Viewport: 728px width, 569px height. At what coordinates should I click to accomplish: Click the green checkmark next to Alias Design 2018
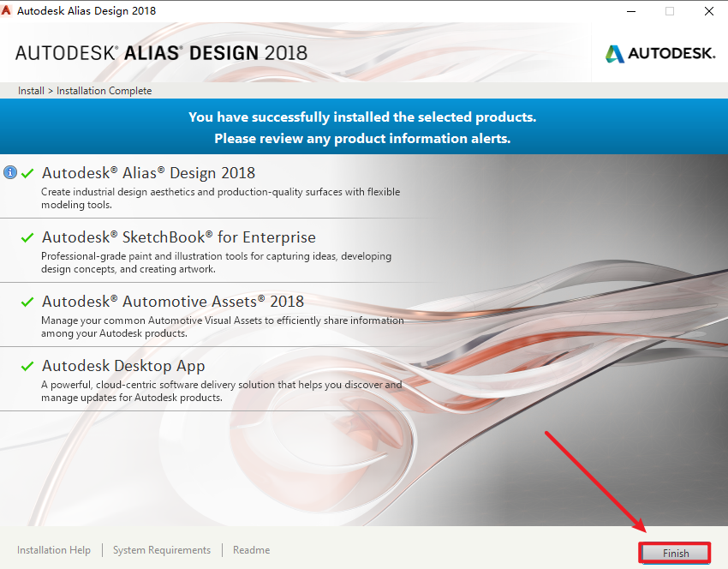point(27,173)
